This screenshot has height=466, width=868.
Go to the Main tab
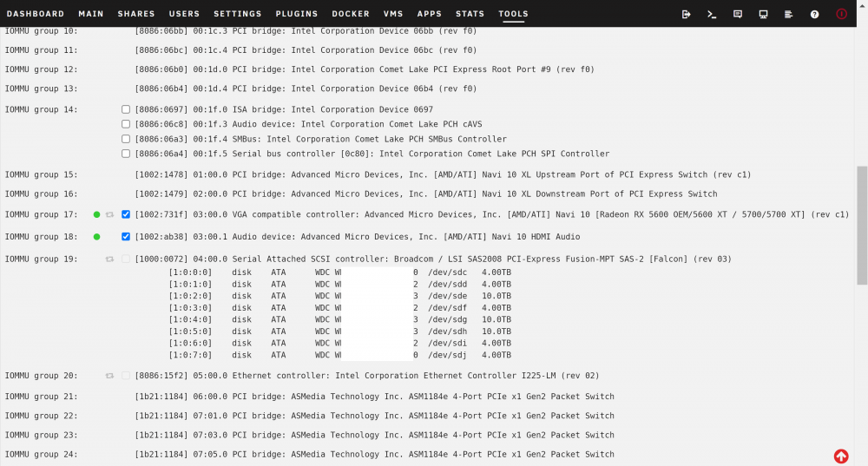coord(91,14)
